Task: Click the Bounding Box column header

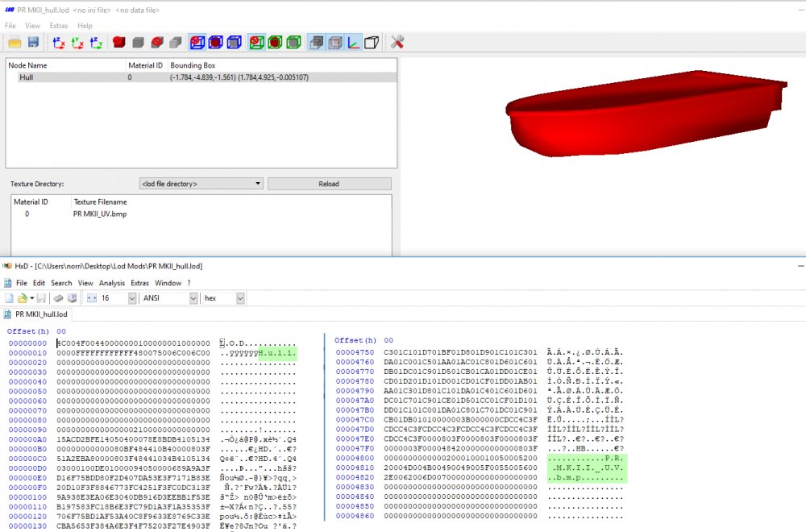Action: 193,65
